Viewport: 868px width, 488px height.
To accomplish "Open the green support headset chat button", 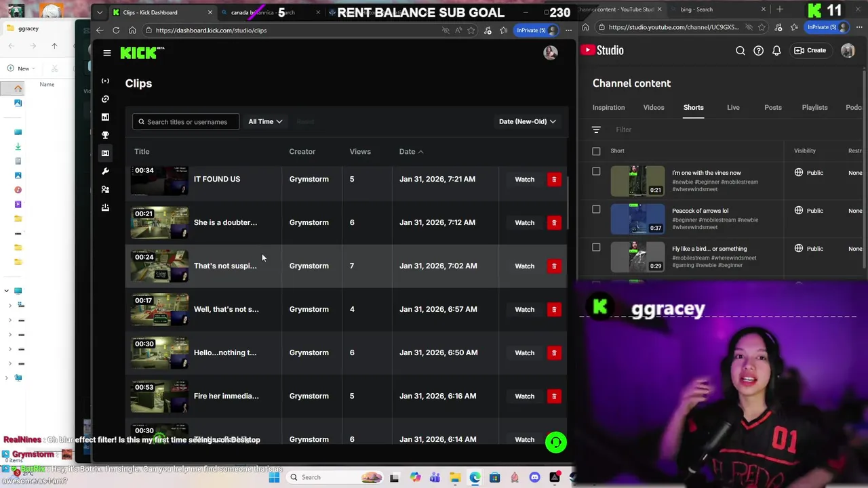I will coord(555,443).
